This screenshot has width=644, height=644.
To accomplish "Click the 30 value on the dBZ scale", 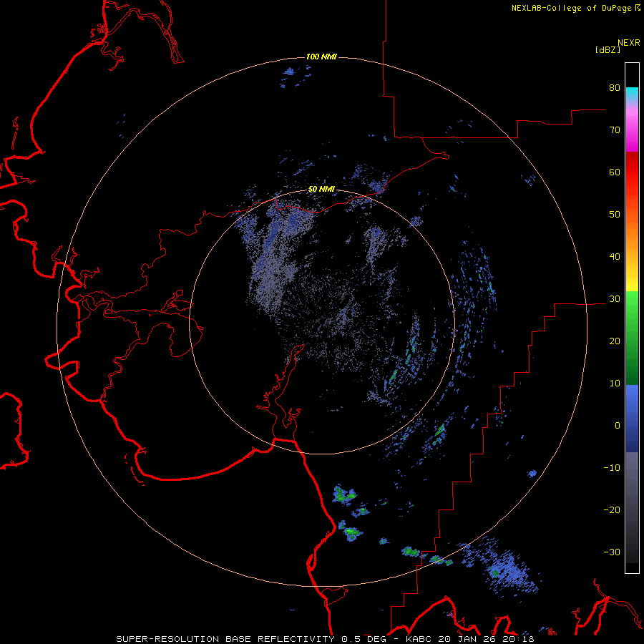I will (x=615, y=299).
